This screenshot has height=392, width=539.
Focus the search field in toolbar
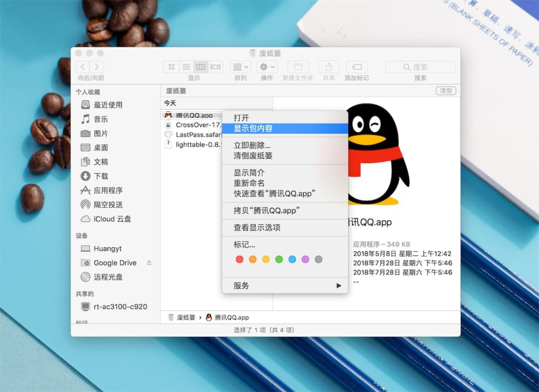(420, 67)
